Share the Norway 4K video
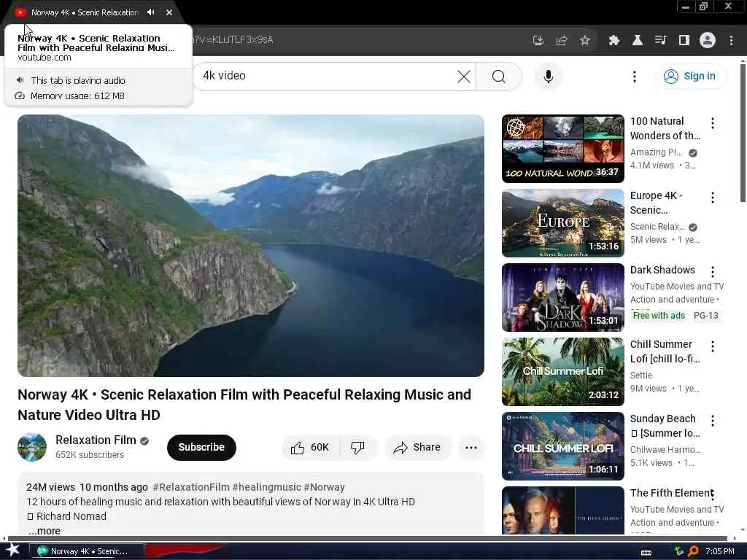 point(417,447)
